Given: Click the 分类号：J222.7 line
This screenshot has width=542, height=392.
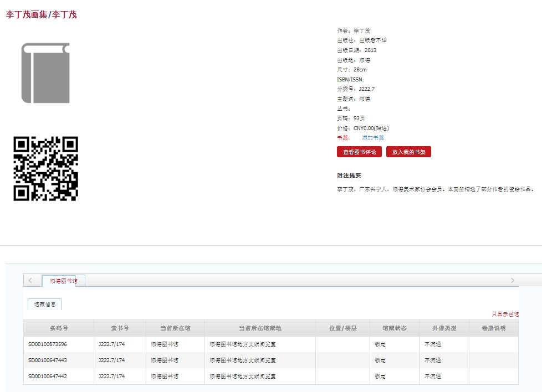Looking at the screenshot, I should pyautogui.click(x=356, y=89).
